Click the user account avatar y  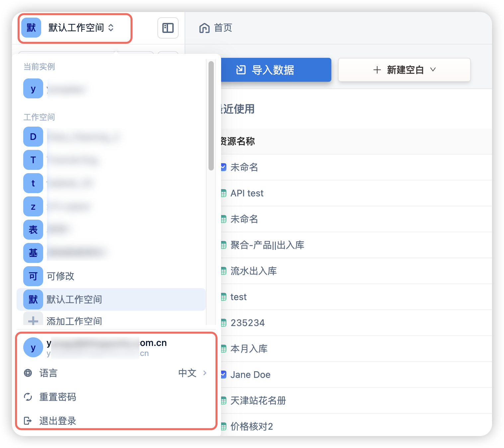[33, 347]
